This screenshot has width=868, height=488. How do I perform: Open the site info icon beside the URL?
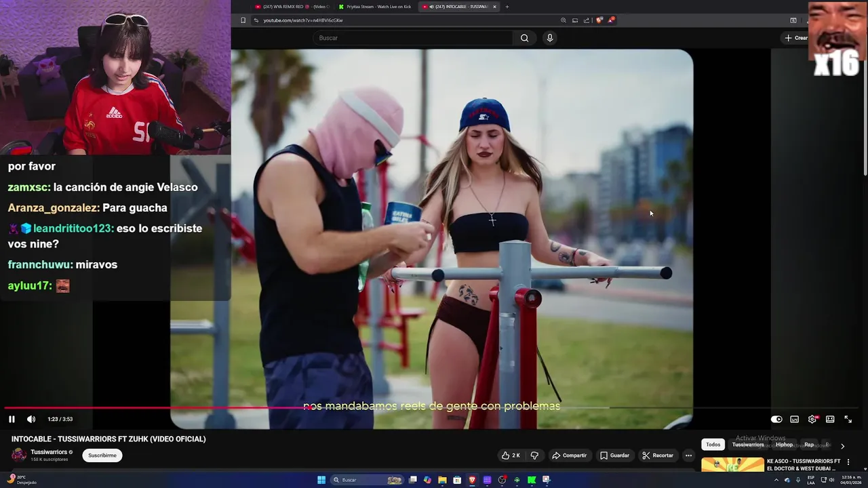[256, 20]
